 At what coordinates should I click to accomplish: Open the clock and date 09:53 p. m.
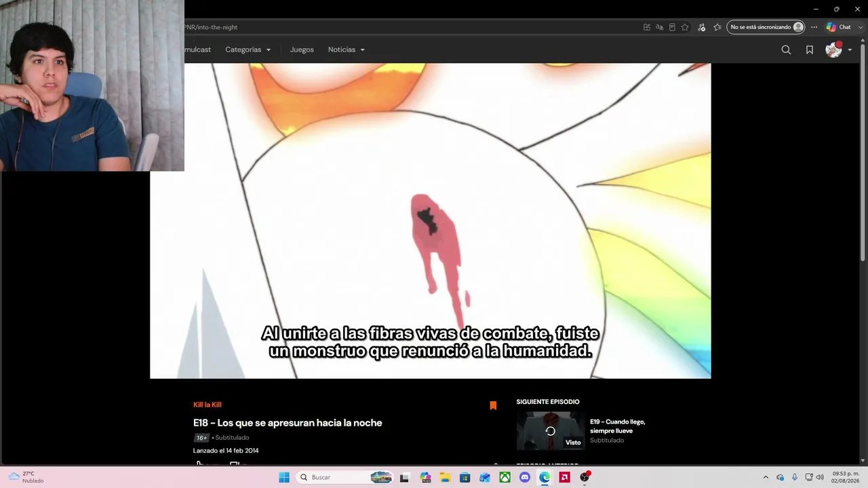click(x=845, y=477)
